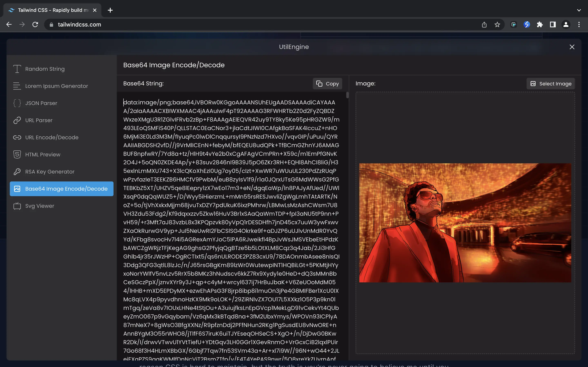Copy the Base64 string
This screenshot has height=367, width=588.
[x=327, y=84]
